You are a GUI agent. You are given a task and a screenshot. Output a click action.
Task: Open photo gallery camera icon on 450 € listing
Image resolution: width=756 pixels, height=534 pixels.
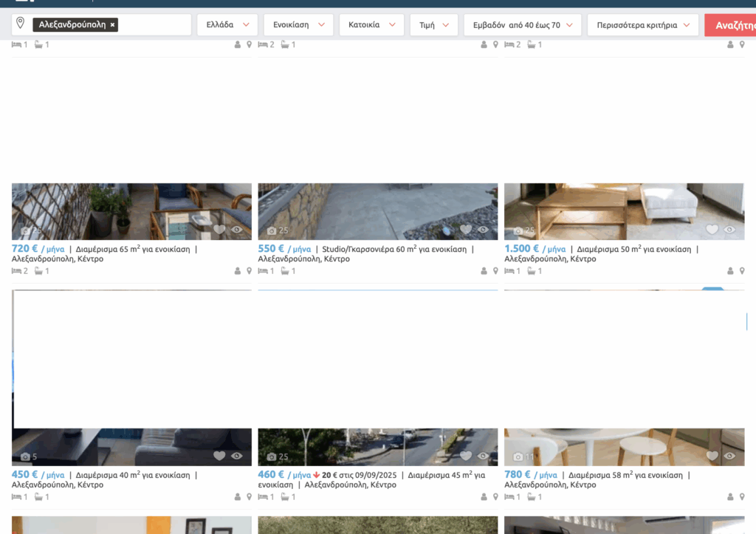click(26, 456)
